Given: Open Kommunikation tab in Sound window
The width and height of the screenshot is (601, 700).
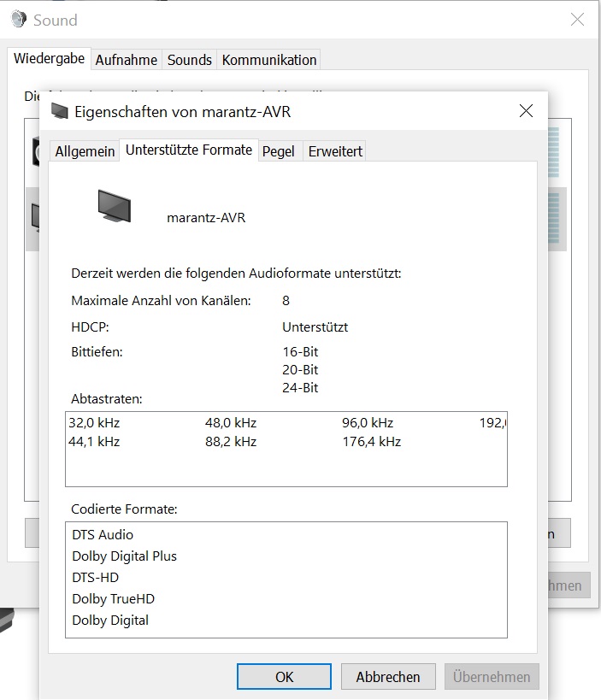Looking at the screenshot, I should pyautogui.click(x=269, y=60).
